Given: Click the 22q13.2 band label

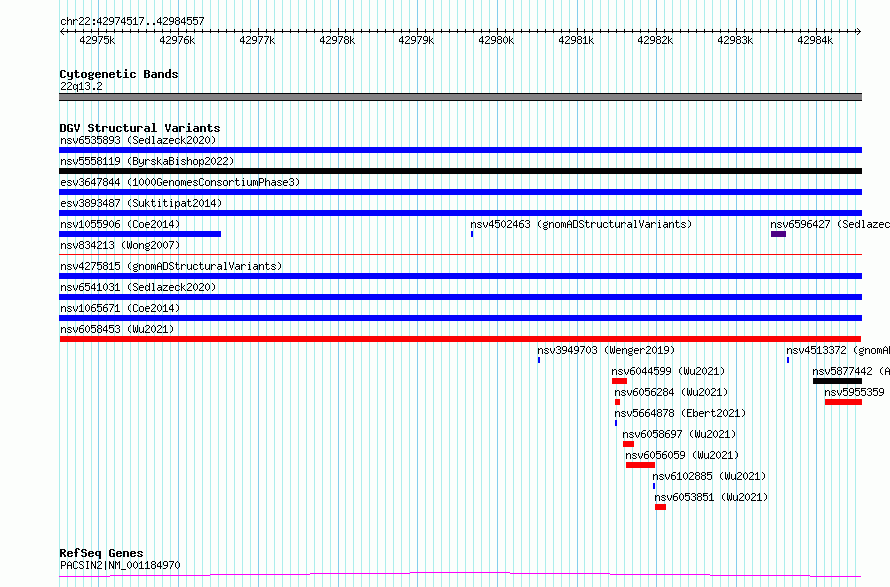Looking at the screenshot, I should click(81, 86).
